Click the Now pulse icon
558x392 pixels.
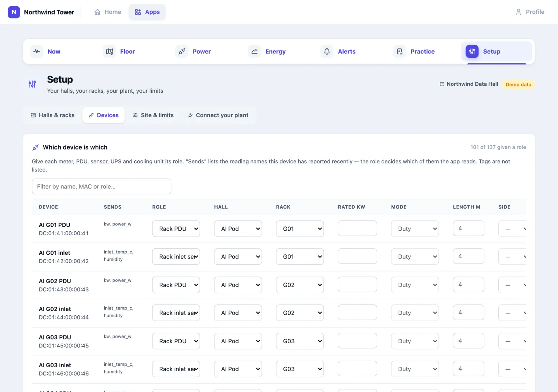37,52
